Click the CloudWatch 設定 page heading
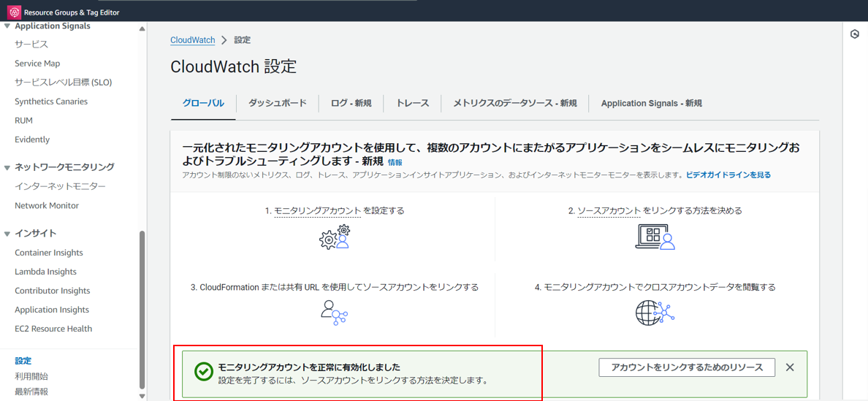The image size is (868, 401). coord(234,67)
